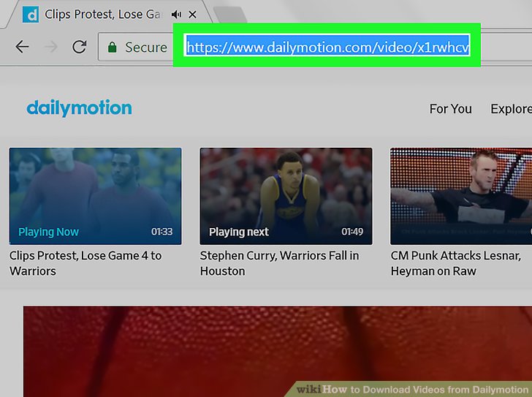Click the 01:49 duration label
The width and height of the screenshot is (532, 397).
coord(352,232)
